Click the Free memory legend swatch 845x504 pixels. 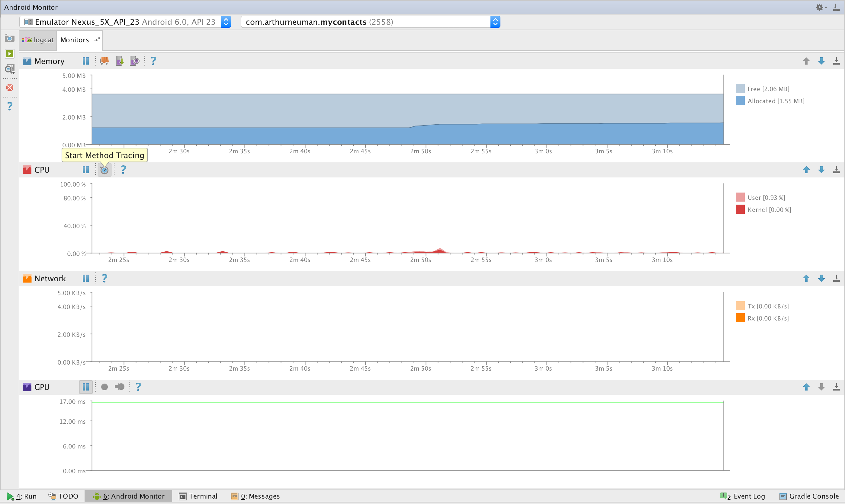point(740,89)
